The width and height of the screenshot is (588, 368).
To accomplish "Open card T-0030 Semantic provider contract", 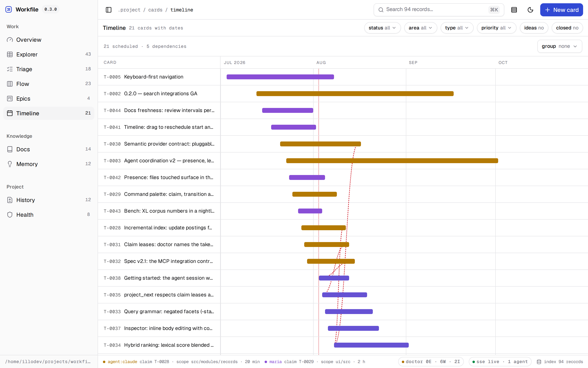I will (x=159, y=144).
